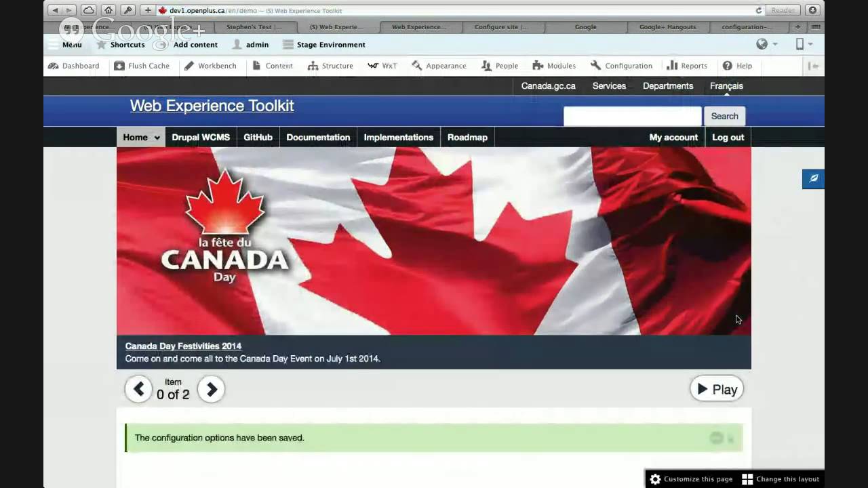The image size is (868, 488).
Task: Switch to the Google+ Hangouts tab
Action: click(x=668, y=27)
